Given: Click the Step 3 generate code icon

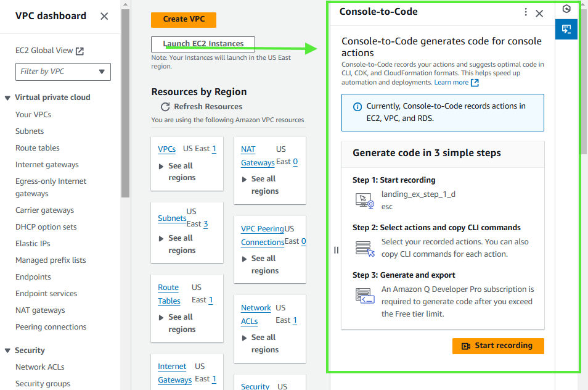Looking at the screenshot, I should [364, 296].
